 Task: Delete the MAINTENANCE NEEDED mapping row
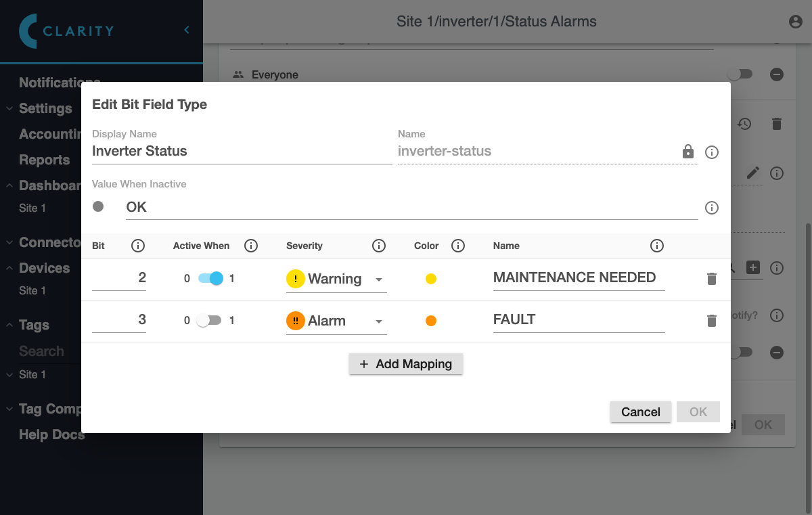tap(711, 279)
